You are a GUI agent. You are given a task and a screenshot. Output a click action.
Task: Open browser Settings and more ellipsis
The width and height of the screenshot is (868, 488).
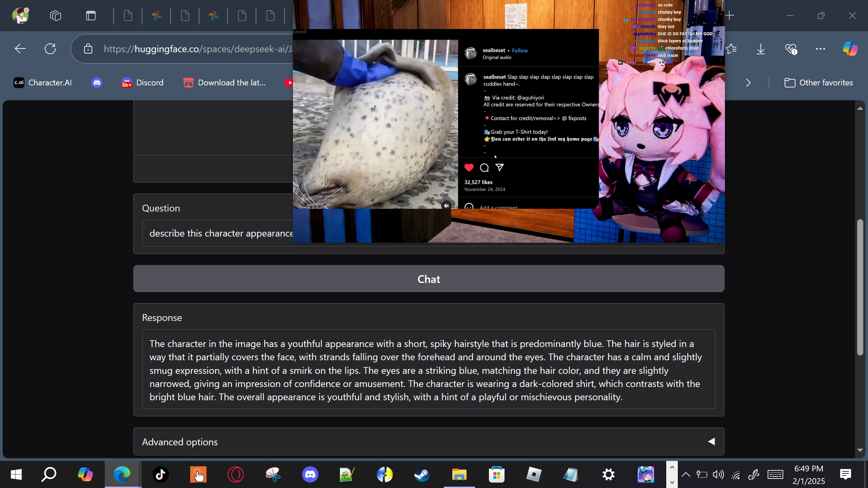coord(820,49)
